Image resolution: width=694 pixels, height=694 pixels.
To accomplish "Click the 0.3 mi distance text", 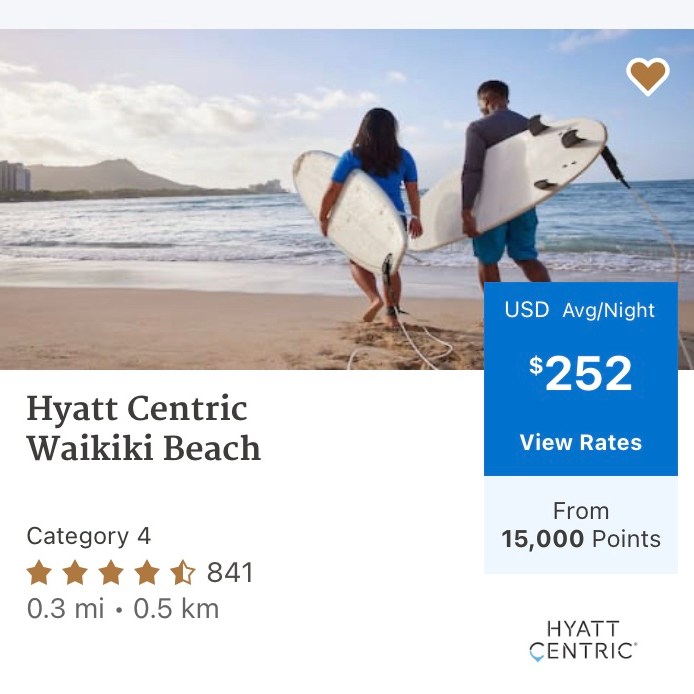I will [65, 608].
